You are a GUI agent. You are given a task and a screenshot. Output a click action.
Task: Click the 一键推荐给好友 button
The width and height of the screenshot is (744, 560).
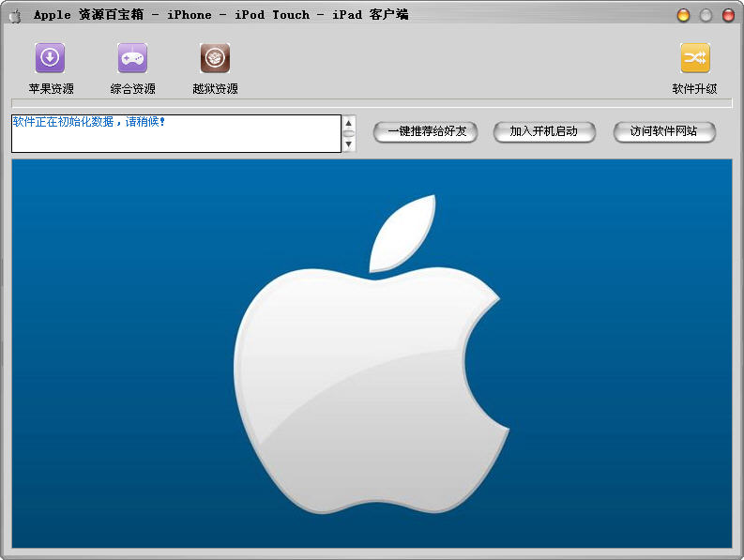pyautogui.click(x=426, y=131)
